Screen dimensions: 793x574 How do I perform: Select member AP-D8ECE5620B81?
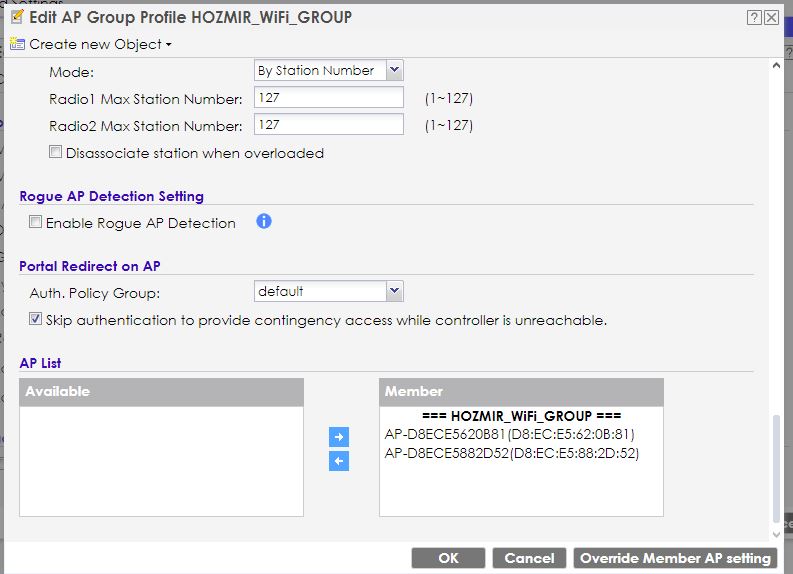(x=509, y=434)
